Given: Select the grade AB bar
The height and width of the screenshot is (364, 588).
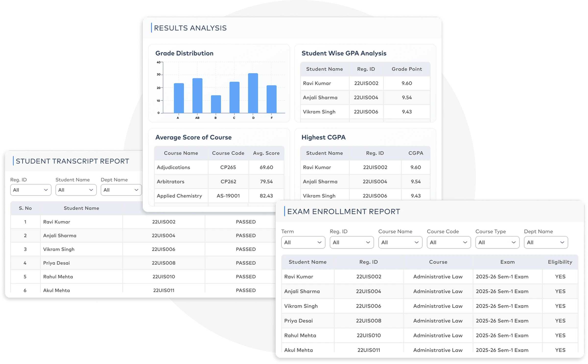Looking at the screenshot, I should (197, 96).
